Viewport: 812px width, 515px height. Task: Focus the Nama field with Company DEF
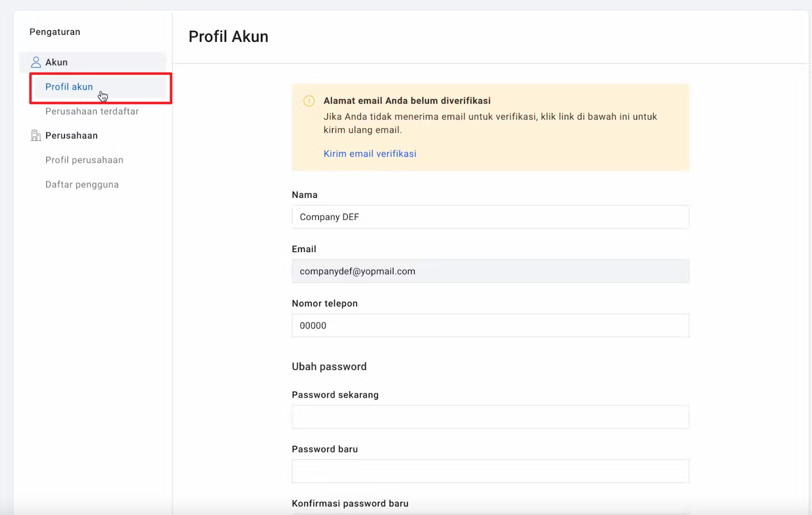coord(490,217)
